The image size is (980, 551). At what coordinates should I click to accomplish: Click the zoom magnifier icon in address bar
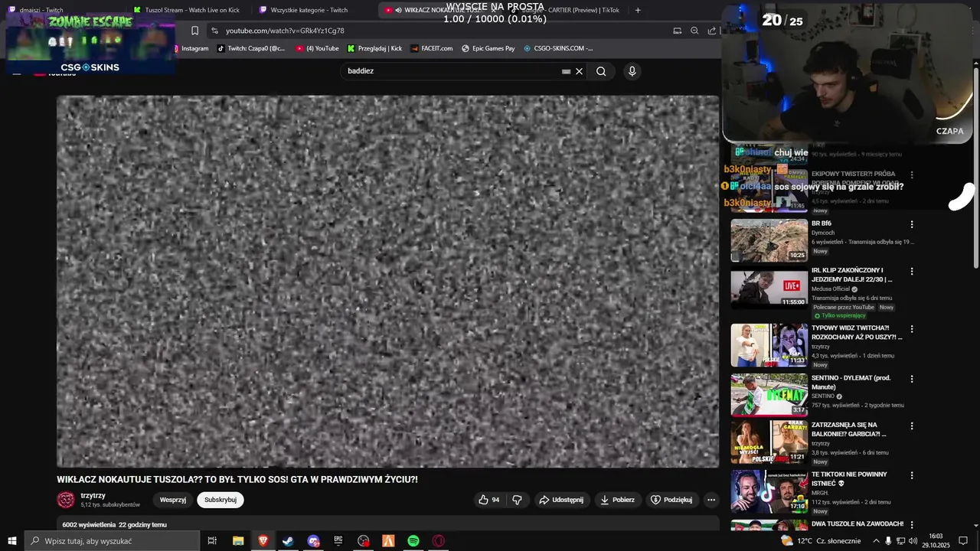coord(694,31)
